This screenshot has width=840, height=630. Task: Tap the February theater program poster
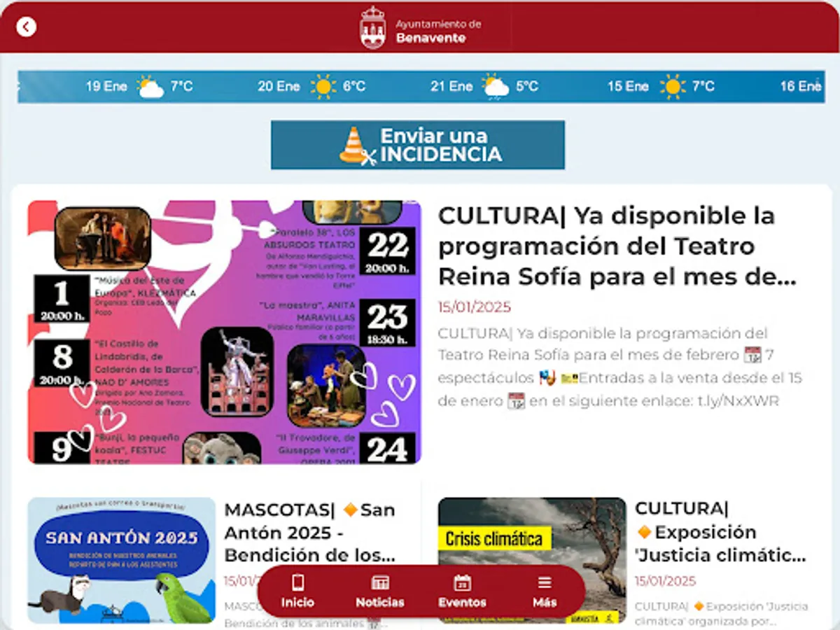tap(225, 333)
